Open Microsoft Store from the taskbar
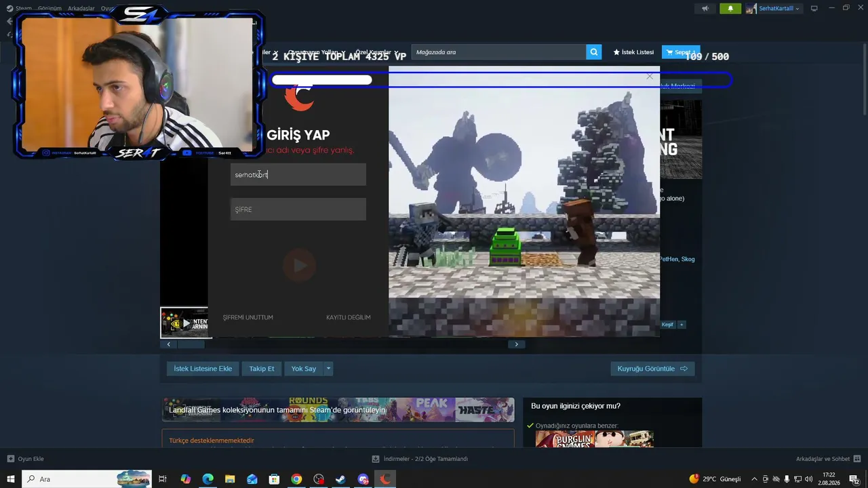868x488 pixels. 274,479
